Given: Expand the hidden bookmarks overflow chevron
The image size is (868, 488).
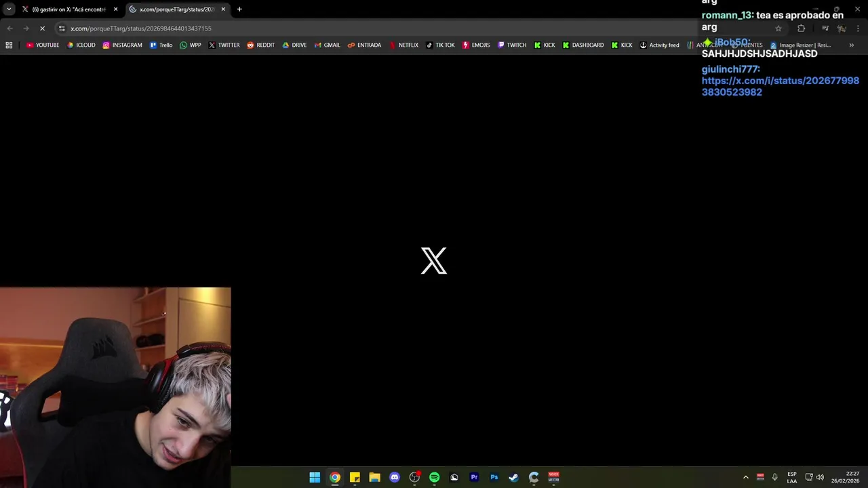Looking at the screenshot, I should tap(851, 45).
